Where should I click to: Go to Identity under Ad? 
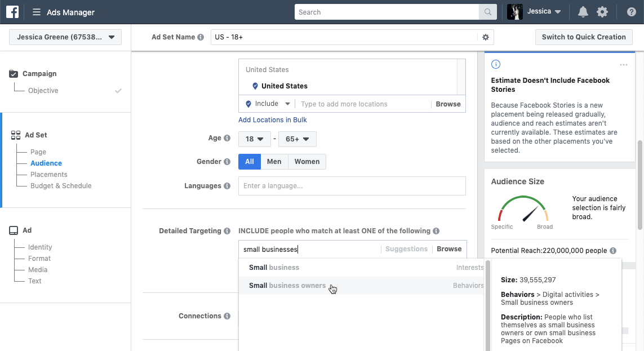[40, 247]
